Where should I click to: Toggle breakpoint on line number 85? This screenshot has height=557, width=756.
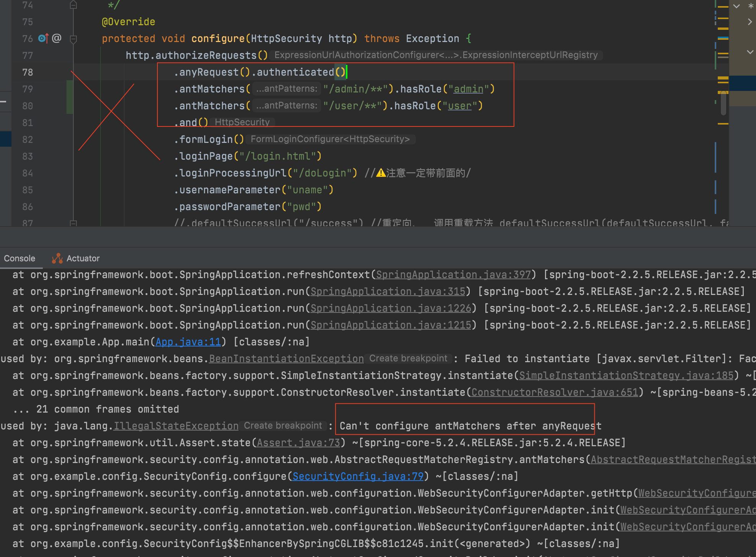coord(28,190)
